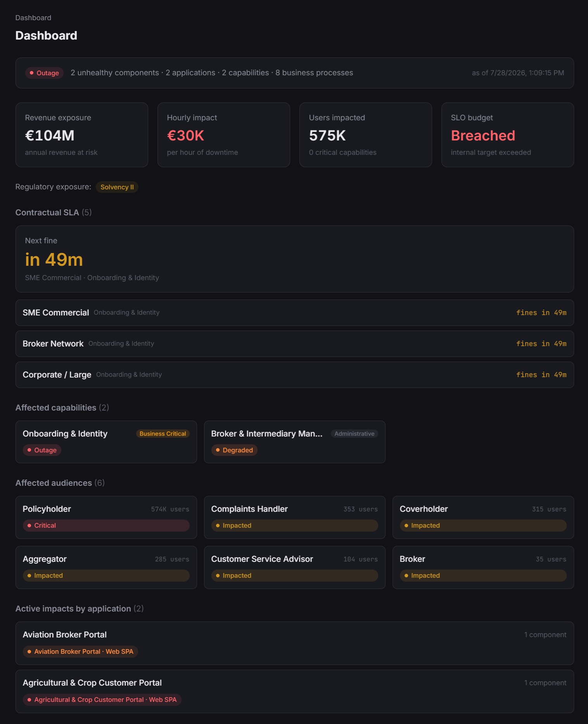Click the Affected capabilities (2) heading
The image size is (588, 724).
62,408
